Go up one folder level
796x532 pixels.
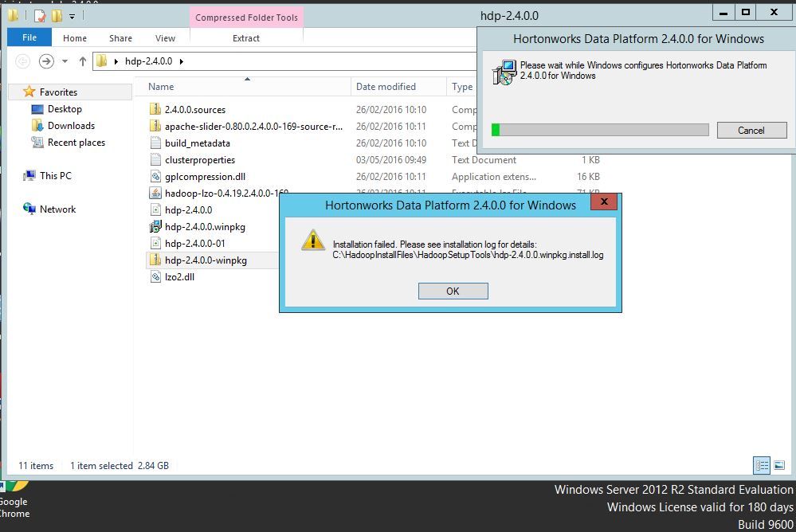tap(82, 61)
